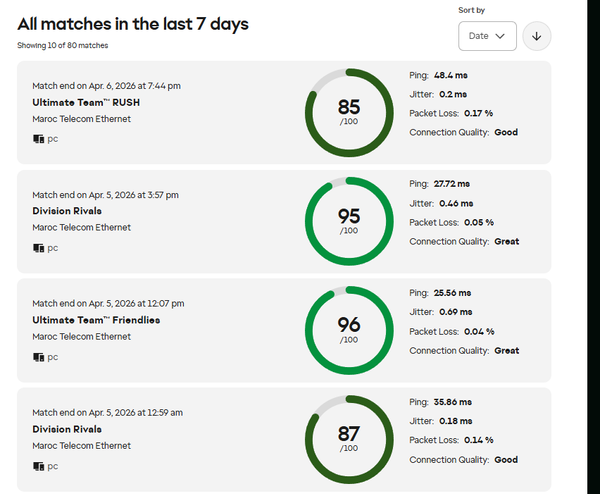Click 'All matches in the last 7 days' heading
600x494 pixels.
pyautogui.click(x=133, y=24)
